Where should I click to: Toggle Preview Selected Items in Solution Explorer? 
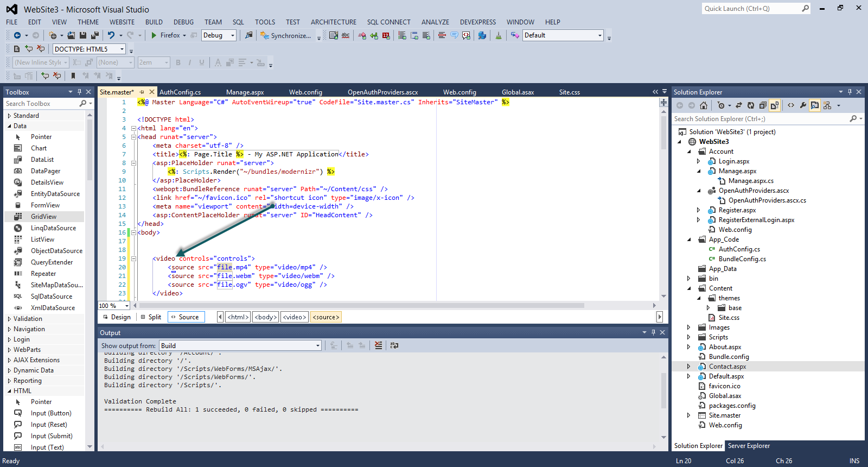815,105
